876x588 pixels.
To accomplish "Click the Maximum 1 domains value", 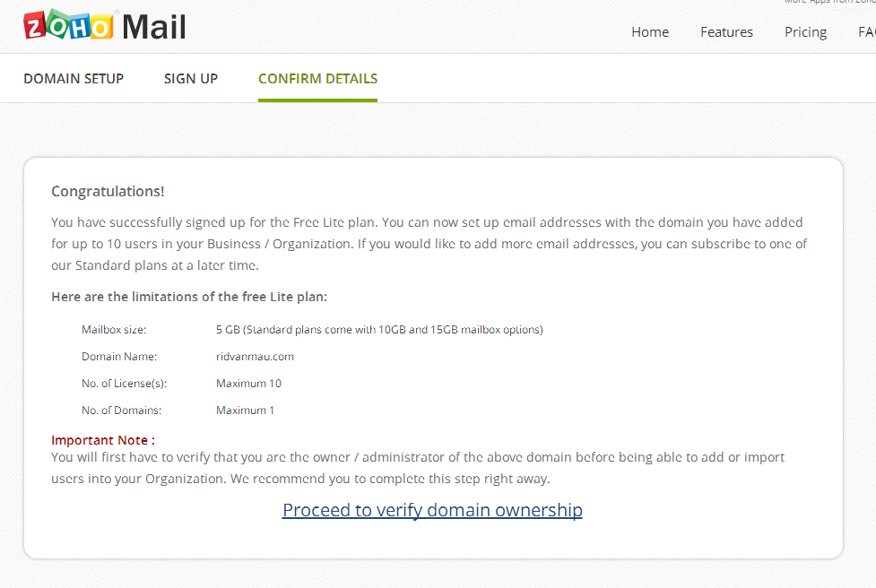I will 246,410.
